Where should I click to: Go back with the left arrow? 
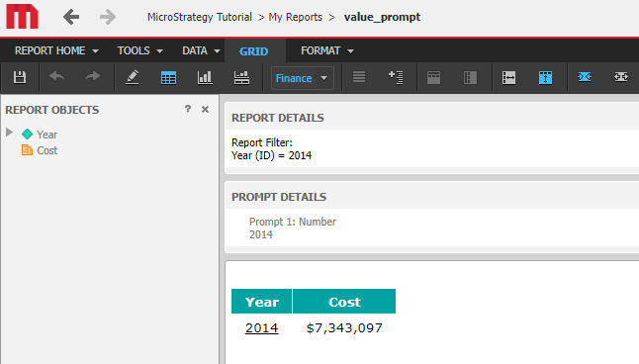(71, 17)
